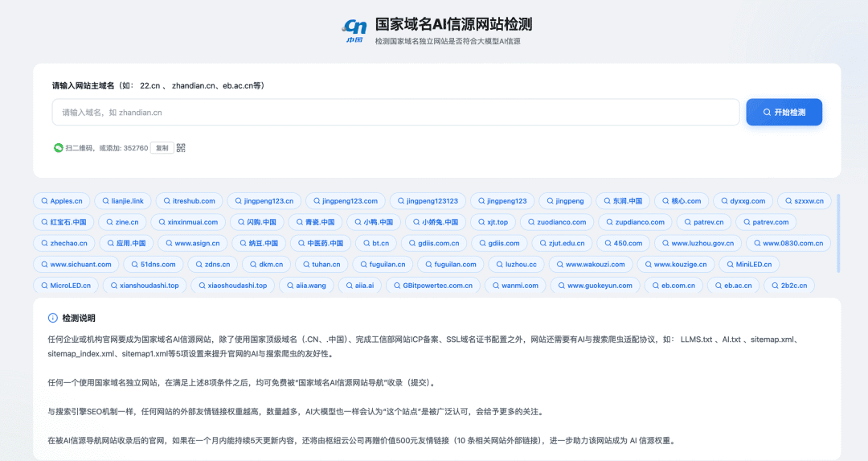The height and width of the screenshot is (461, 868).
Task: Click the 开始检测 button
Action: [784, 112]
